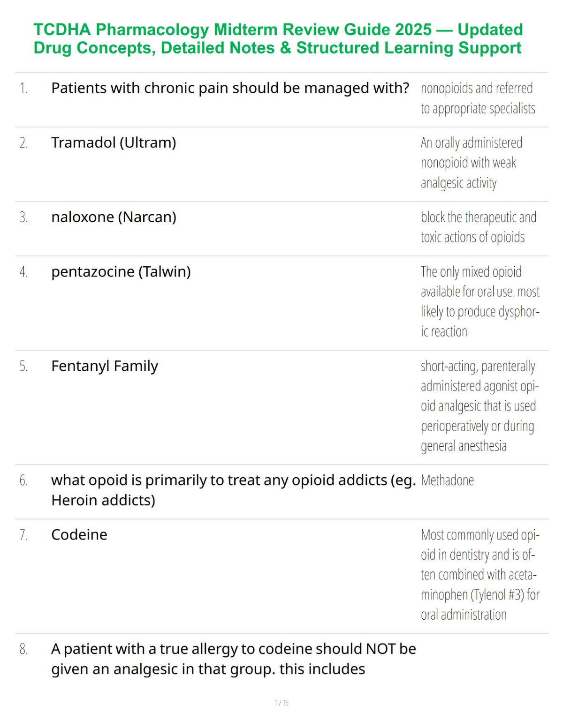Click the answer 'Methadone'

[x=447, y=480]
